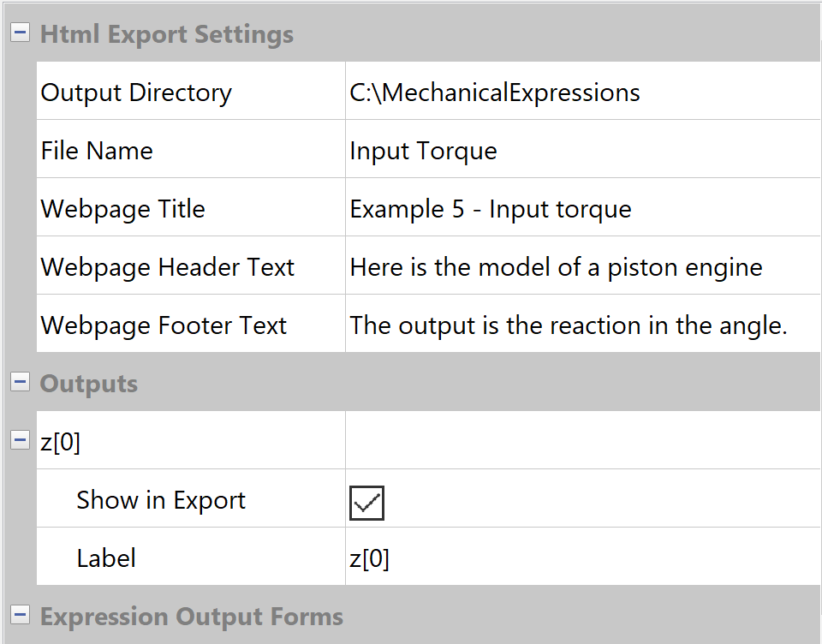The width and height of the screenshot is (822, 644).
Task: Click the Html Export Settings heading
Action: (x=167, y=34)
